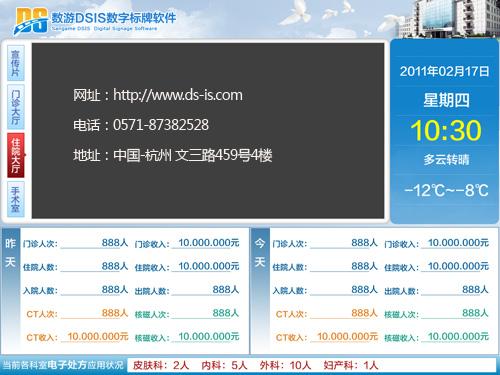Click the weather text 多云转晴
Viewport: 500px width, 375px height.
click(446, 160)
